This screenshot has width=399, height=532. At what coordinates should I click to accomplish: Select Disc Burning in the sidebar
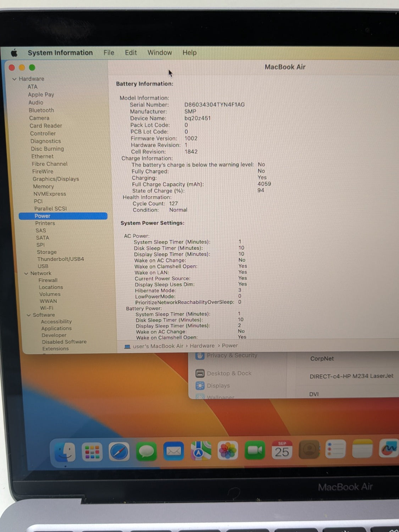(x=48, y=149)
